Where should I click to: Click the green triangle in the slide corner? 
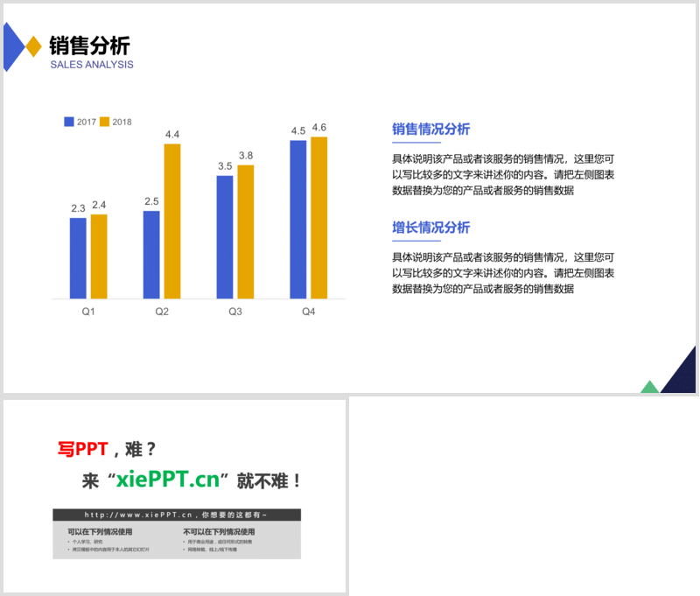click(x=649, y=387)
